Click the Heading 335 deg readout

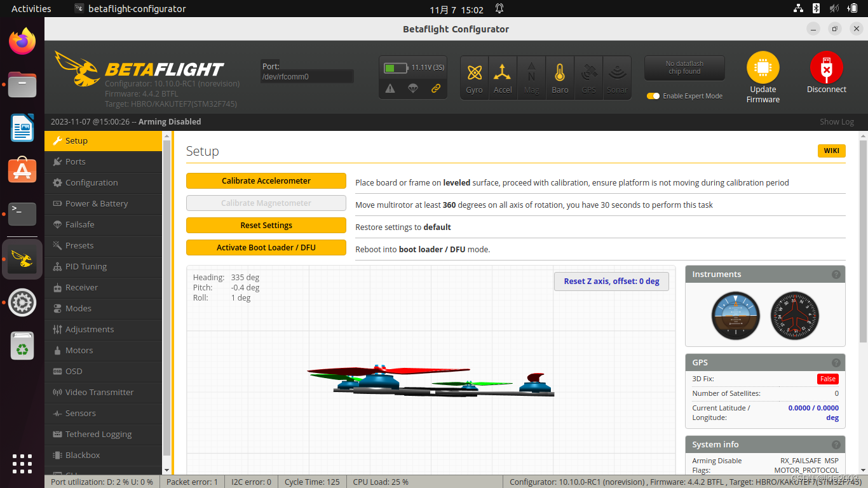click(x=226, y=278)
